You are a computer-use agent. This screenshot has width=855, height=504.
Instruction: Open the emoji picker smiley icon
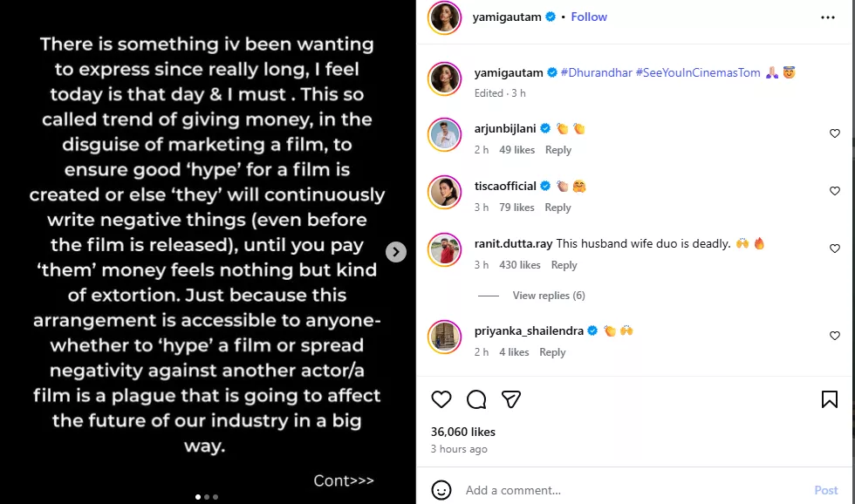coord(442,490)
